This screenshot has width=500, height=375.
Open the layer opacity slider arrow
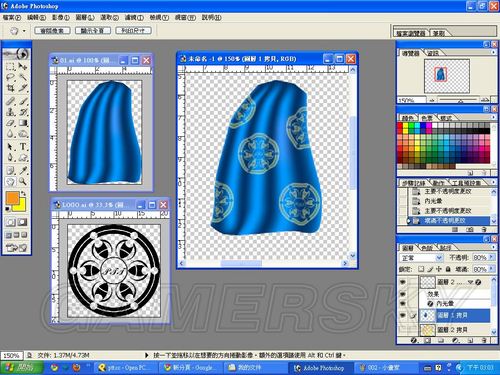click(491, 257)
